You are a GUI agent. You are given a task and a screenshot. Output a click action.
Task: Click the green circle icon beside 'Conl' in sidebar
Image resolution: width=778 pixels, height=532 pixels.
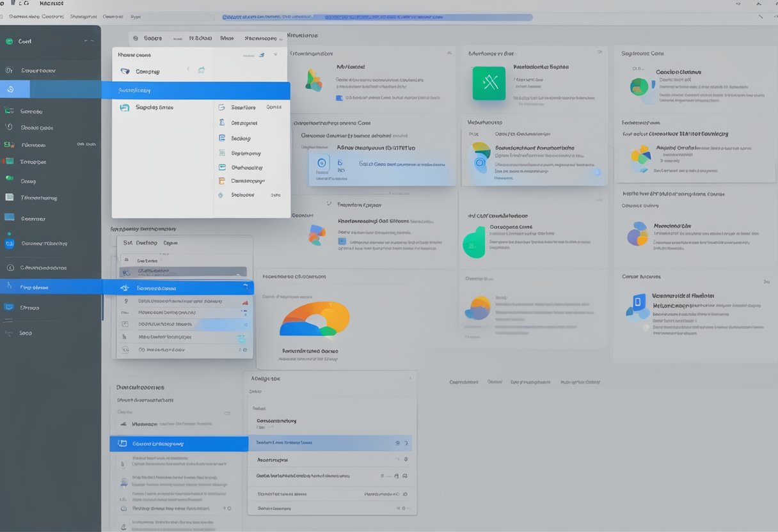[x=9, y=42]
